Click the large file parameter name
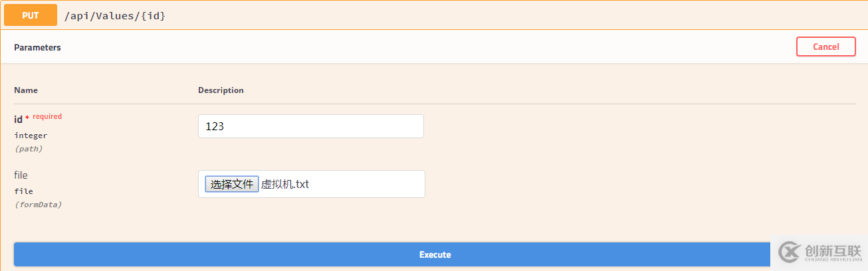This screenshot has width=868, height=271. click(21, 175)
